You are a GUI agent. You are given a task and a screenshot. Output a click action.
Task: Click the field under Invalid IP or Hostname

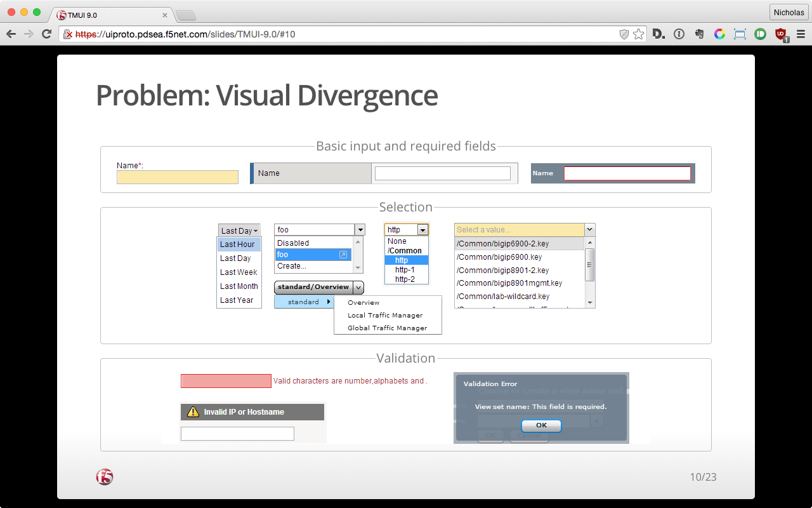coord(237,434)
